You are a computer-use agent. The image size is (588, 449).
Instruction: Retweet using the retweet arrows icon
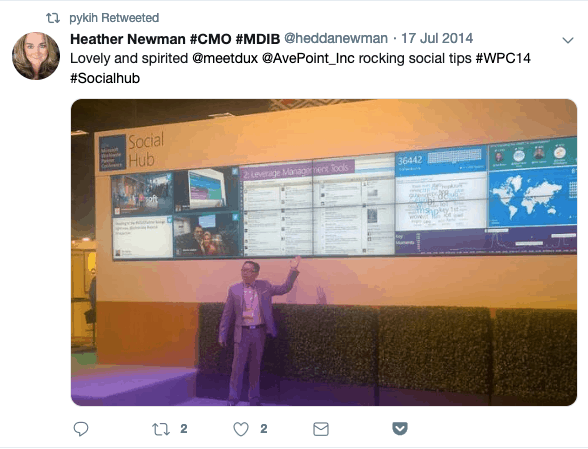[x=161, y=429]
